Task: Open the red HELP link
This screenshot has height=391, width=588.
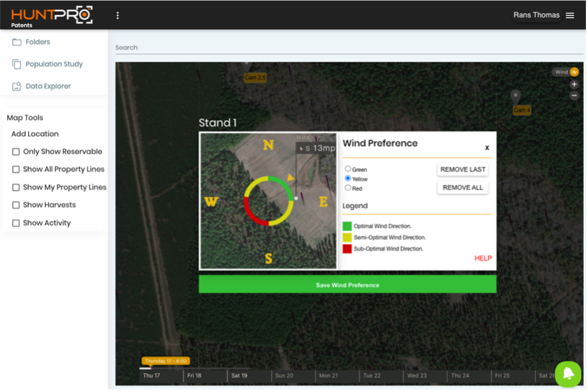Action: pyautogui.click(x=483, y=258)
